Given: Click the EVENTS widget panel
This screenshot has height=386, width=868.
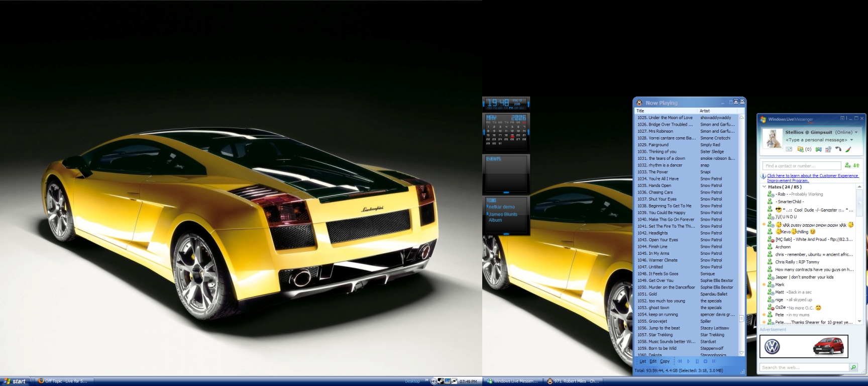Looking at the screenshot, I should pos(506,174).
